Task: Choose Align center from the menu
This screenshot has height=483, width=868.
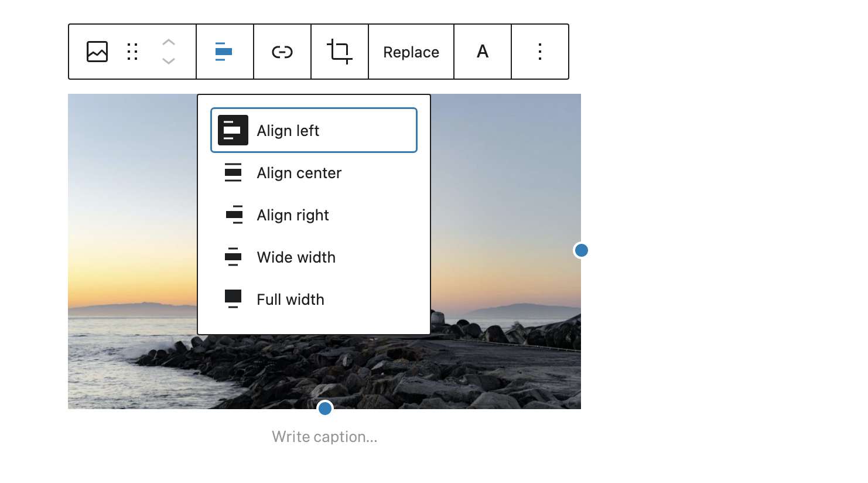Action: coord(314,173)
